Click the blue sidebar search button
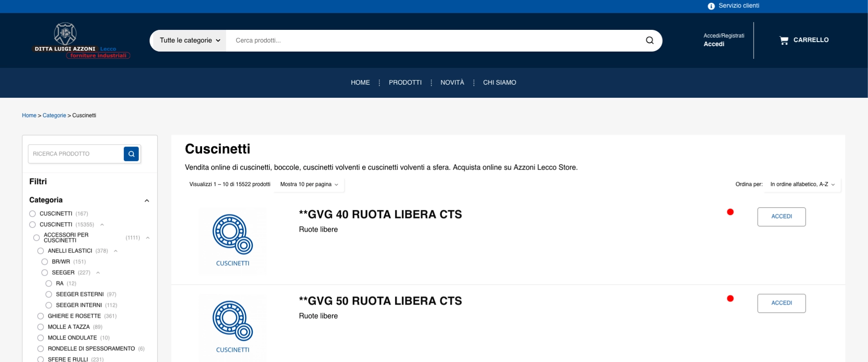Image resolution: width=868 pixels, height=362 pixels. pos(131,154)
